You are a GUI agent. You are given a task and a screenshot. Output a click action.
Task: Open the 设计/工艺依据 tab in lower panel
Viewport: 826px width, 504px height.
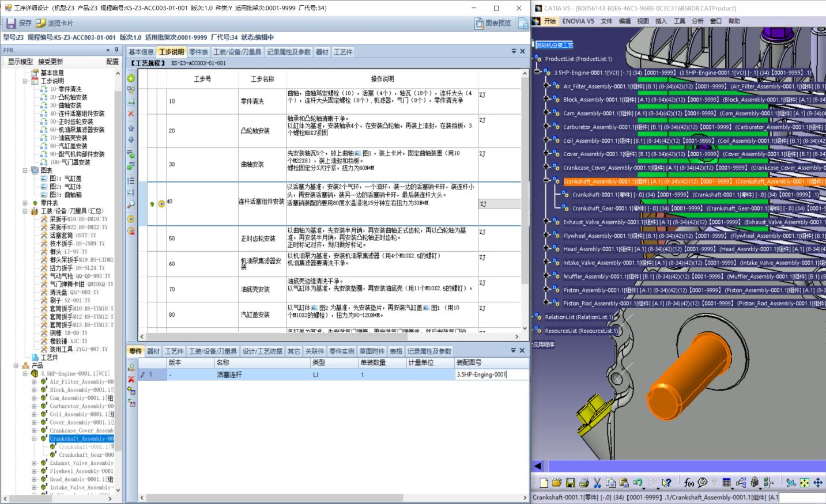point(262,351)
